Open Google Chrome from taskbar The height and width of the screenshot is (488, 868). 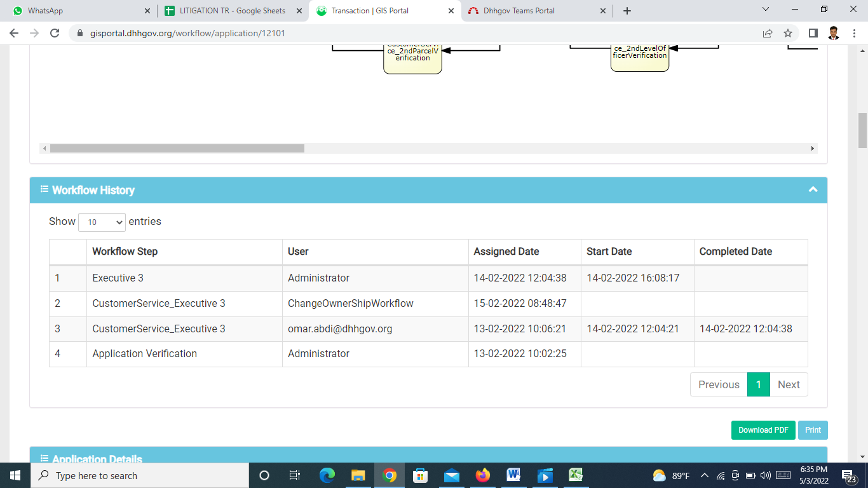tap(390, 475)
